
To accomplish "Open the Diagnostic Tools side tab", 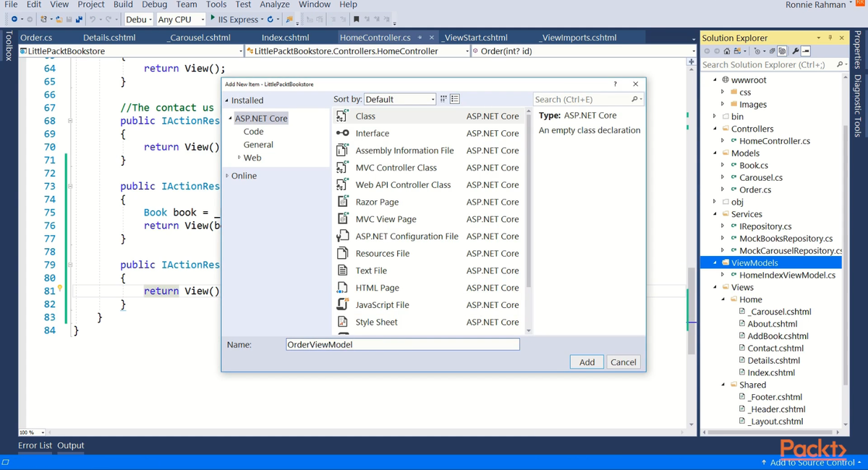I will 859,106.
